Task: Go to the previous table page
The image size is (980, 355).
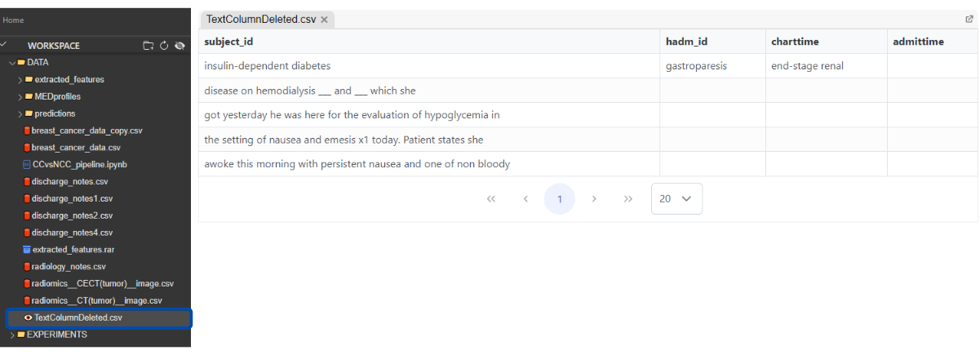Action: [525, 198]
